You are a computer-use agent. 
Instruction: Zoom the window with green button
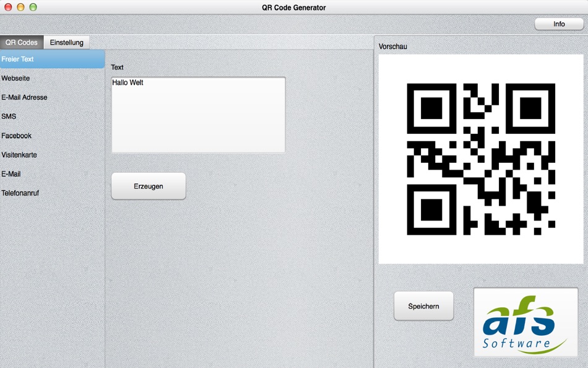33,7
